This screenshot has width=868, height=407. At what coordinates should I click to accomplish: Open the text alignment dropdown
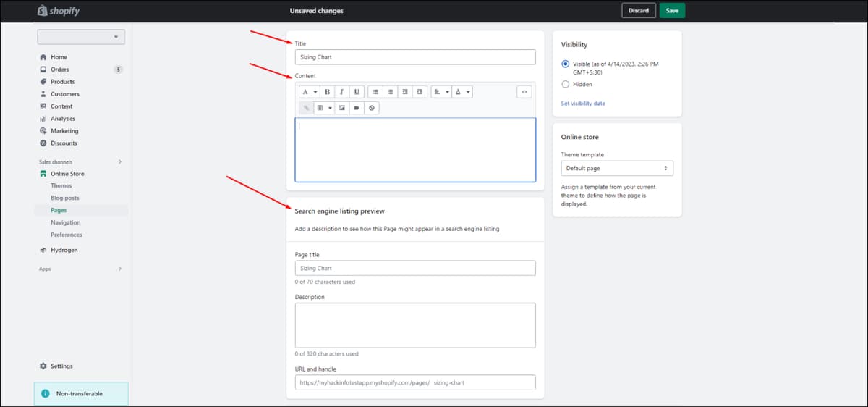[x=441, y=92]
